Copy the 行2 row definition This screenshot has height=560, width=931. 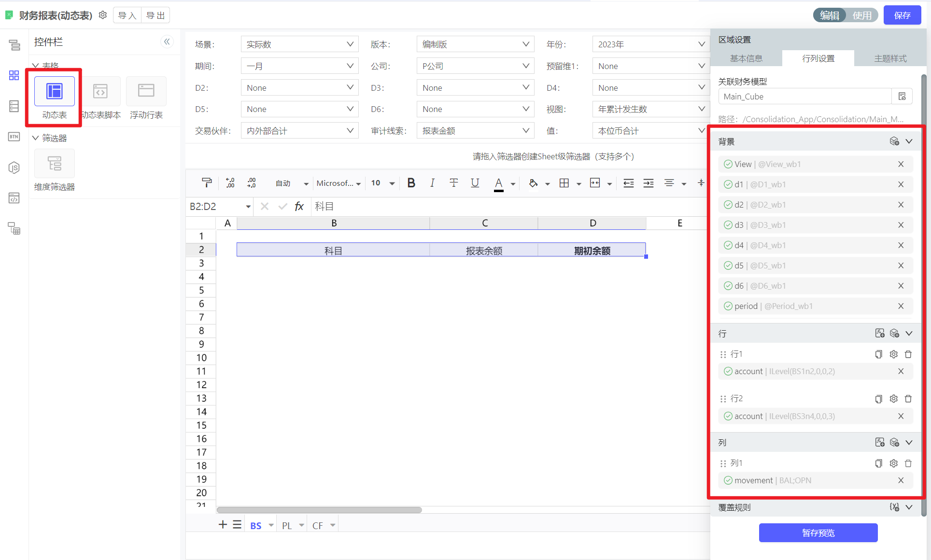click(878, 399)
